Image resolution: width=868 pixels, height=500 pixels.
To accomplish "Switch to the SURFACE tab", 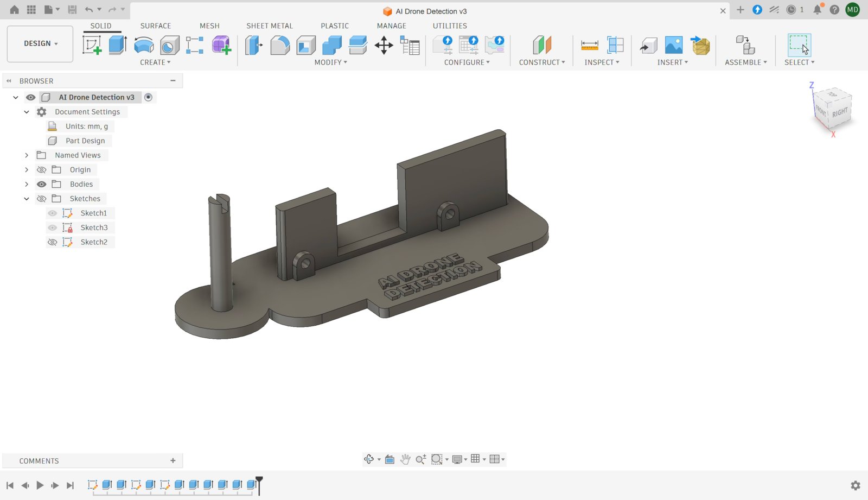I will (x=156, y=26).
